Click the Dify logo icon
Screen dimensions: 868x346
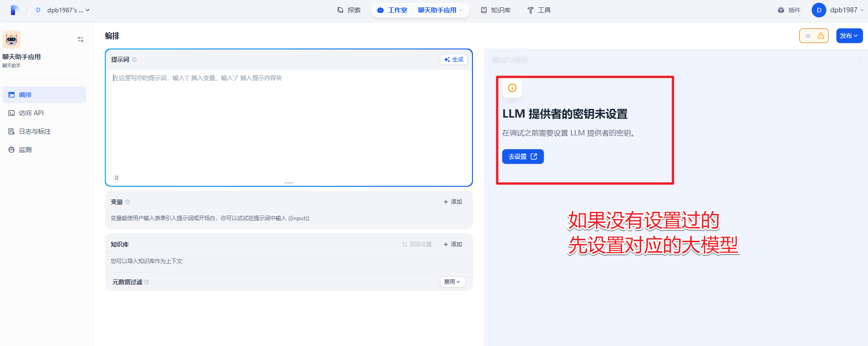pyautogui.click(x=15, y=10)
